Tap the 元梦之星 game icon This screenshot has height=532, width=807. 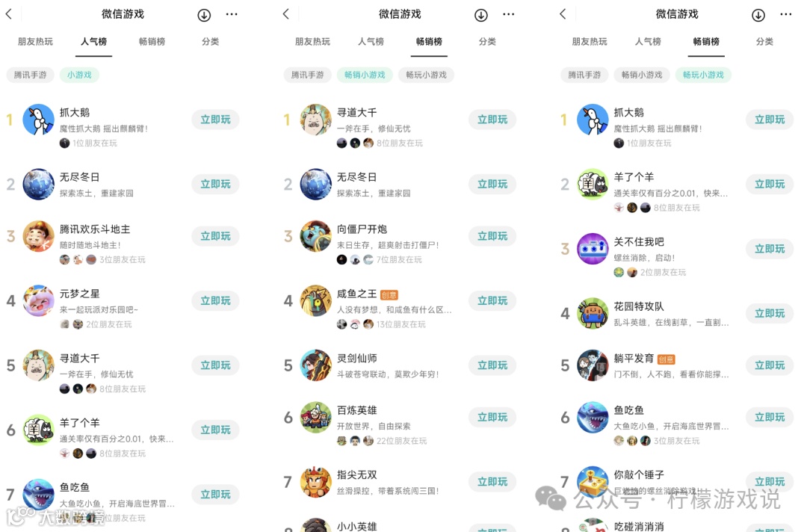[39, 300]
